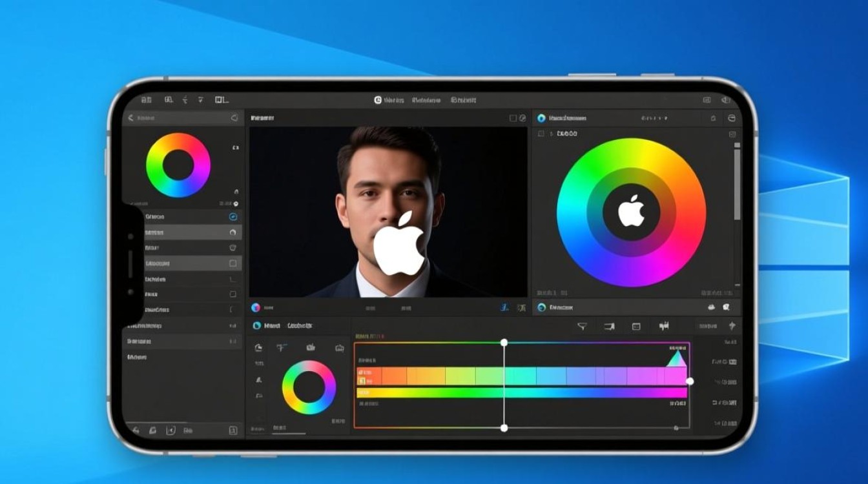Click the white playhead handle atop the timeline
This screenshot has height=484, width=868.
(x=504, y=343)
